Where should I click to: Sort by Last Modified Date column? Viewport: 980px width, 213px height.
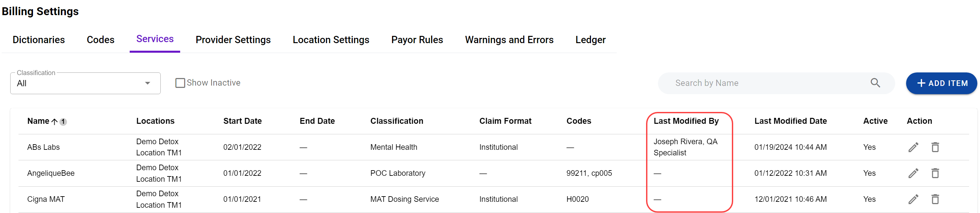[790, 121]
